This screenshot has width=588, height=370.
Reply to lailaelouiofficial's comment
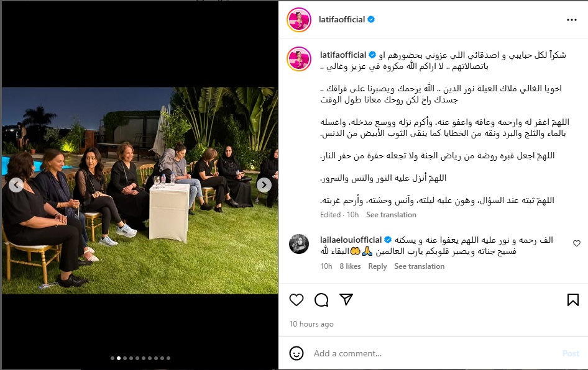pyautogui.click(x=377, y=266)
